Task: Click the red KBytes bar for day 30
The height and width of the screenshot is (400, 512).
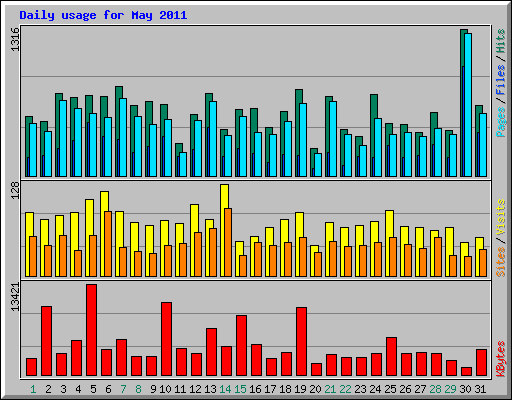Action: point(466,372)
